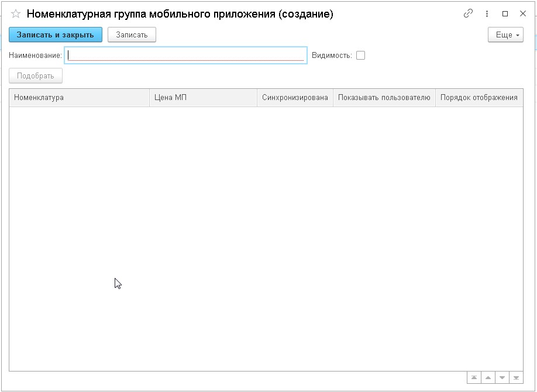Add this form to favorites with star icon
Image resolution: width=537 pixels, height=392 pixels.
pos(16,14)
